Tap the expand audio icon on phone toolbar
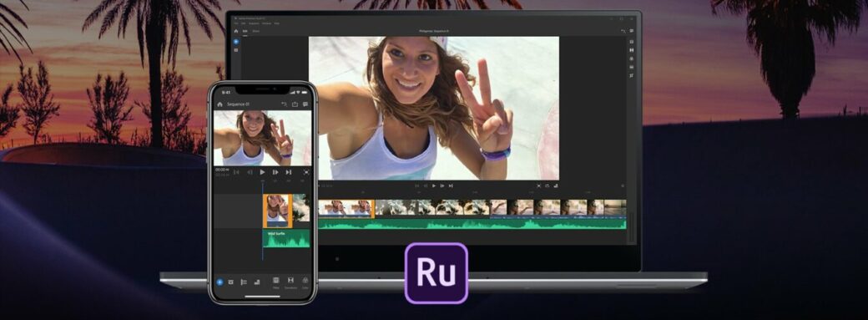Screen dimensions: 868x320 pyautogui.click(x=256, y=282)
